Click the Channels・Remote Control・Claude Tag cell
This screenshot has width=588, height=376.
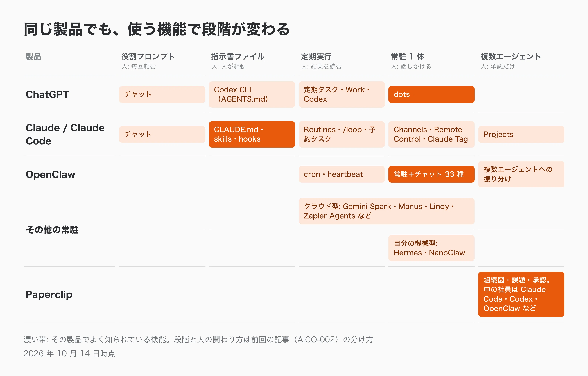coord(431,135)
